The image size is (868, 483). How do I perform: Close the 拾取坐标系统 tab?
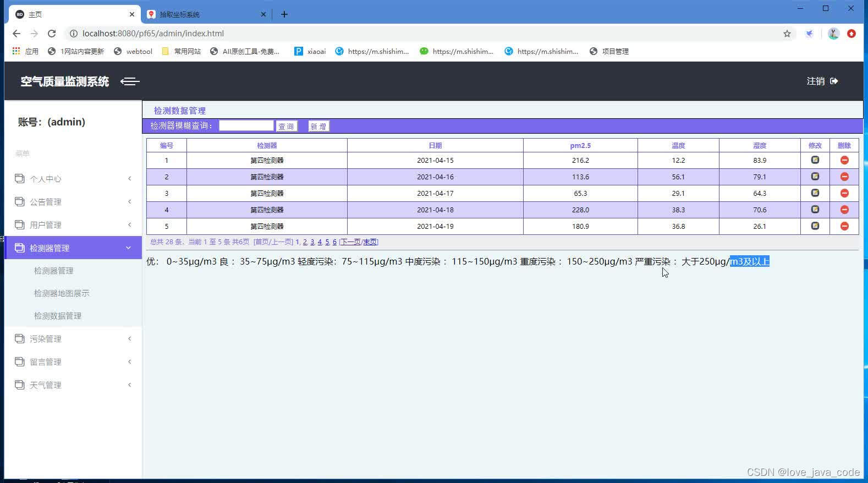tap(263, 14)
